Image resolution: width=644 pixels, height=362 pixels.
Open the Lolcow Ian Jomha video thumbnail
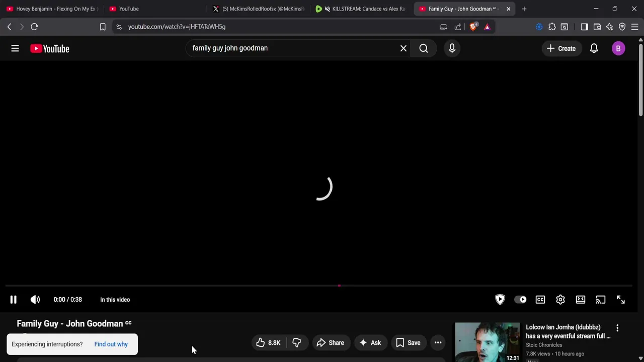pyautogui.click(x=488, y=342)
